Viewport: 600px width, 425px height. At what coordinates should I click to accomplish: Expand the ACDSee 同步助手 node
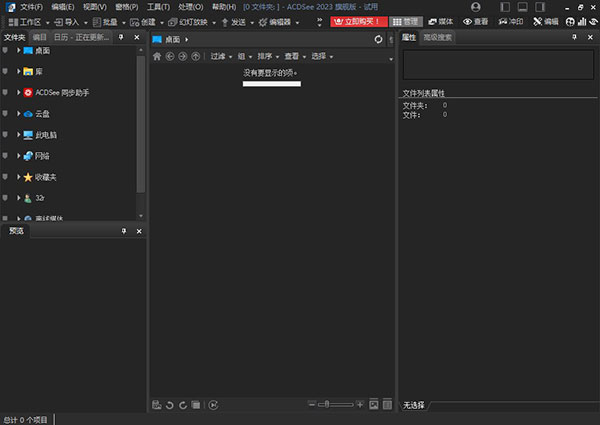tap(18, 92)
